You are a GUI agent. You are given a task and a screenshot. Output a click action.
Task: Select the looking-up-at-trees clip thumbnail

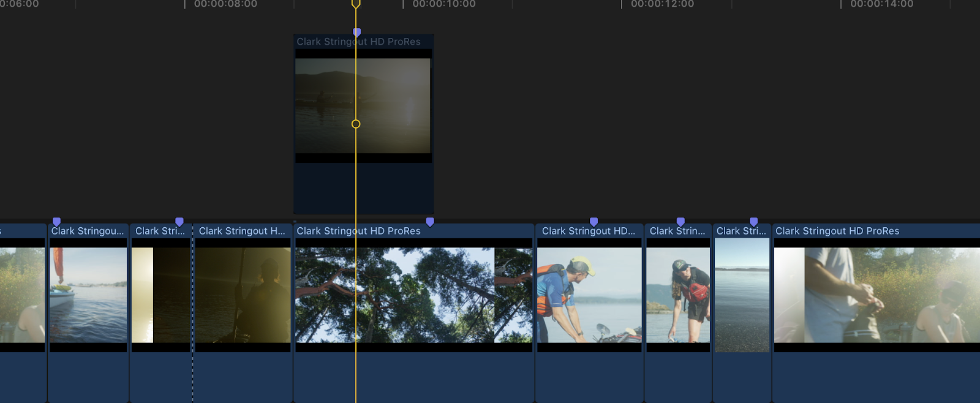click(413, 295)
